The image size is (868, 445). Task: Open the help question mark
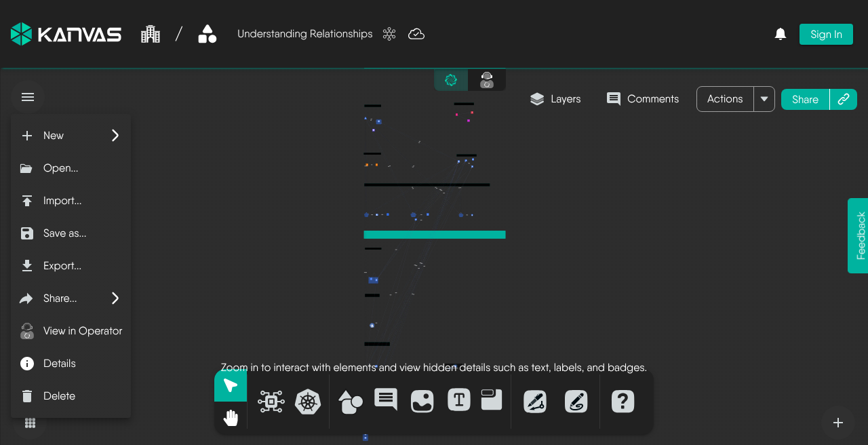pos(623,402)
